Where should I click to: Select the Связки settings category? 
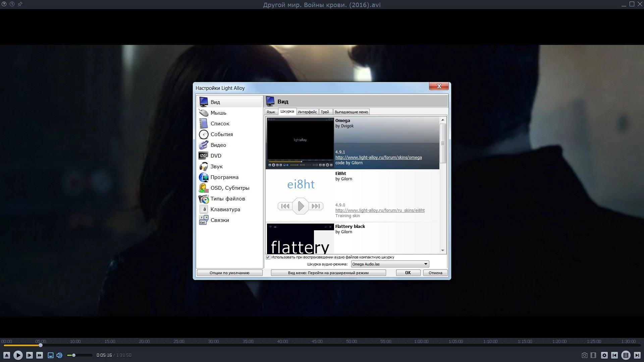[230, 220]
